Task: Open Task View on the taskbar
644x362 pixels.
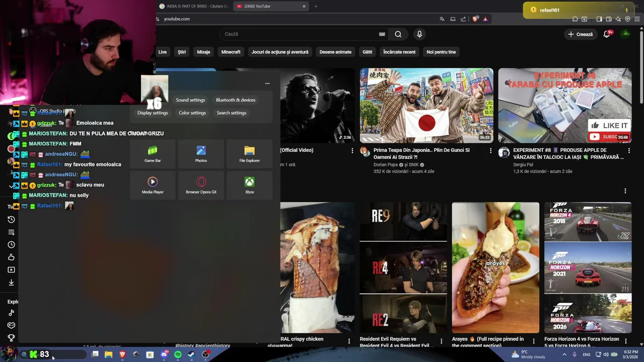Action: point(95,354)
